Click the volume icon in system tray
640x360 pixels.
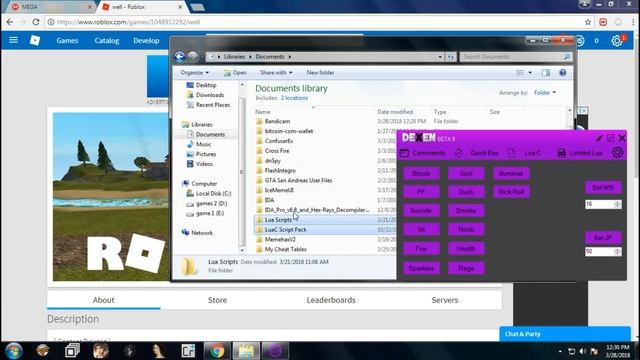[x=582, y=351]
